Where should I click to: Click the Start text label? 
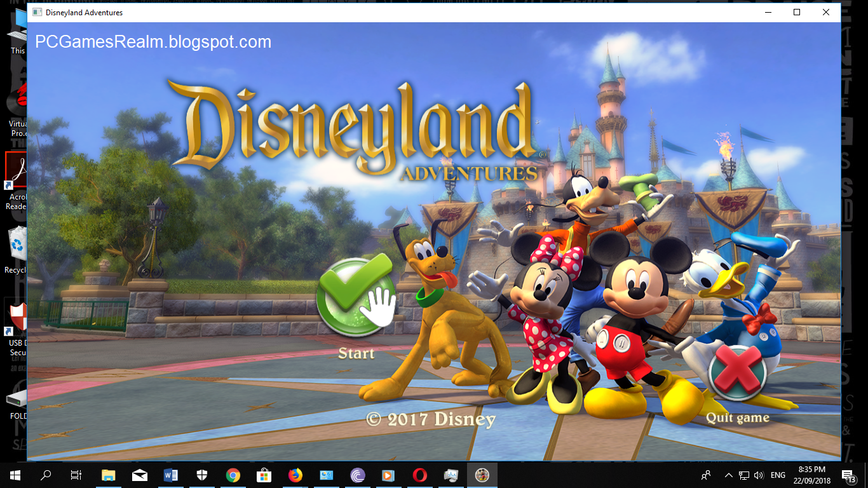(356, 353)
